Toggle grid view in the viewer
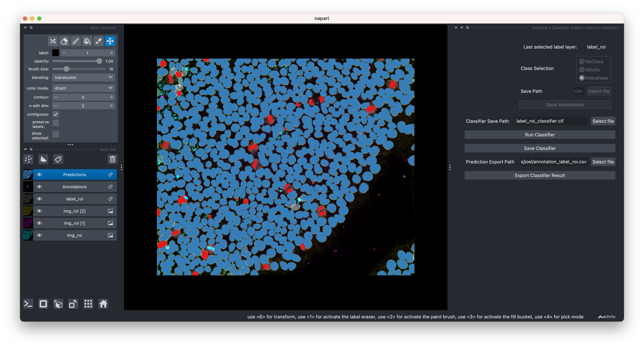 click(88, 304)
